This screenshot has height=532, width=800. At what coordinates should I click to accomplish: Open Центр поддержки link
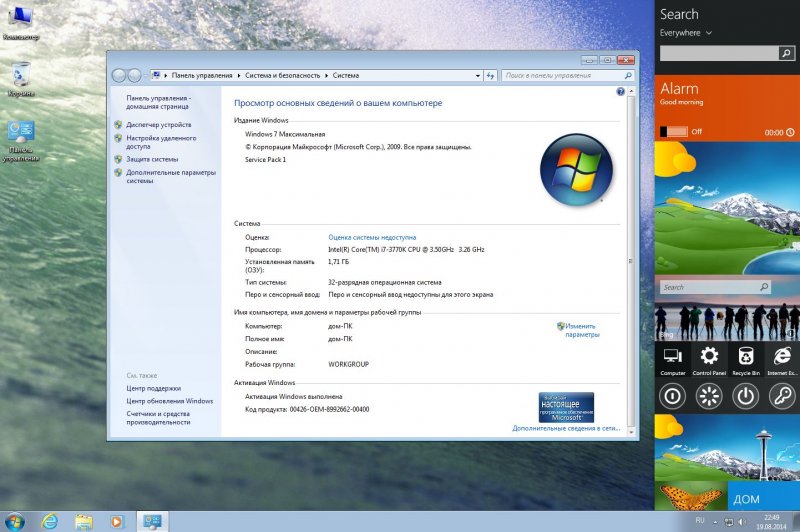(154, 388)
